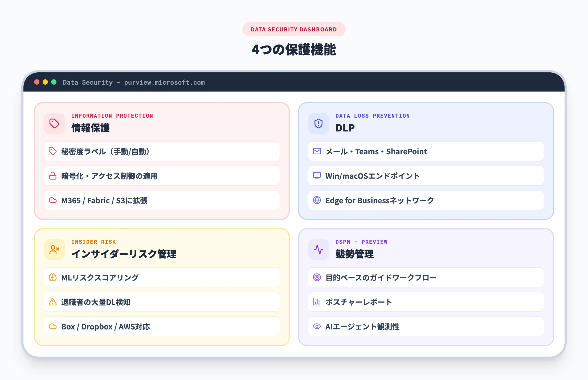Open the INSIDER RISK section header
The width and height of the screenshot is (588, 380).
[93, 242]
